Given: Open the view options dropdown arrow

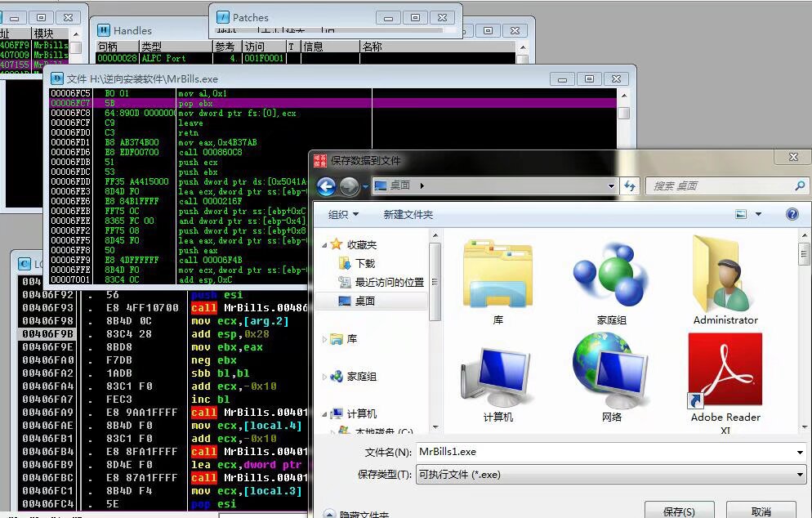Looking at the screenshot, I should [758, 214].
